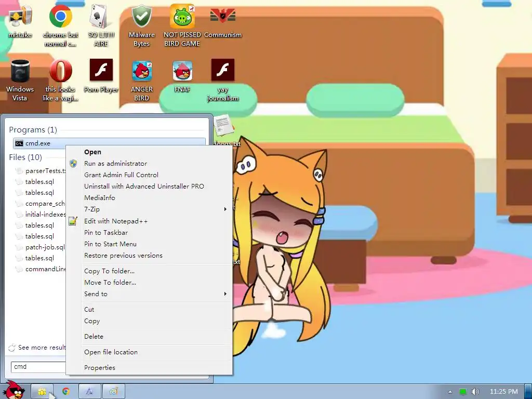Click the Files (10) heading
This screenshot has height=399, width=532.
pos(25,157)
